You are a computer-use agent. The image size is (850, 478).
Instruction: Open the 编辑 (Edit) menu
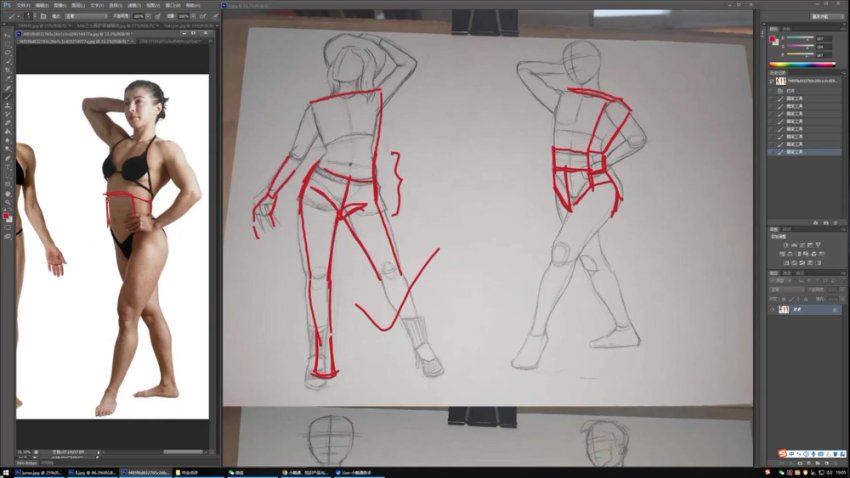42,5
